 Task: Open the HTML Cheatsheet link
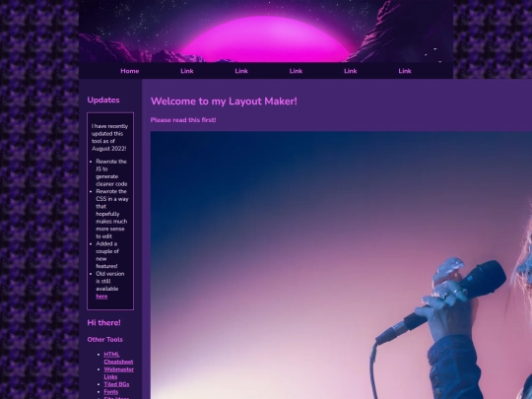pyautogui.click(x=118, y=358)
